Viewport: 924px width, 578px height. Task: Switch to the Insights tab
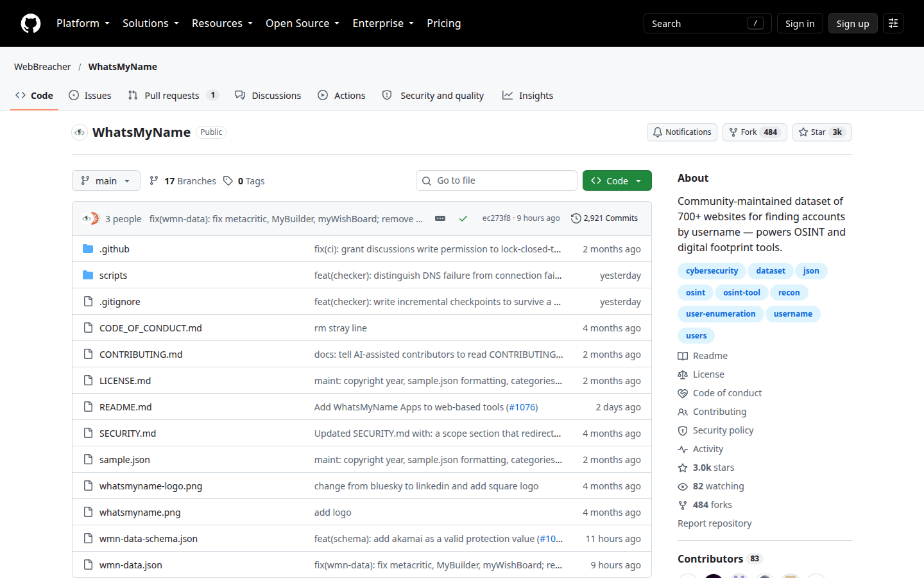tap(527, 95)
